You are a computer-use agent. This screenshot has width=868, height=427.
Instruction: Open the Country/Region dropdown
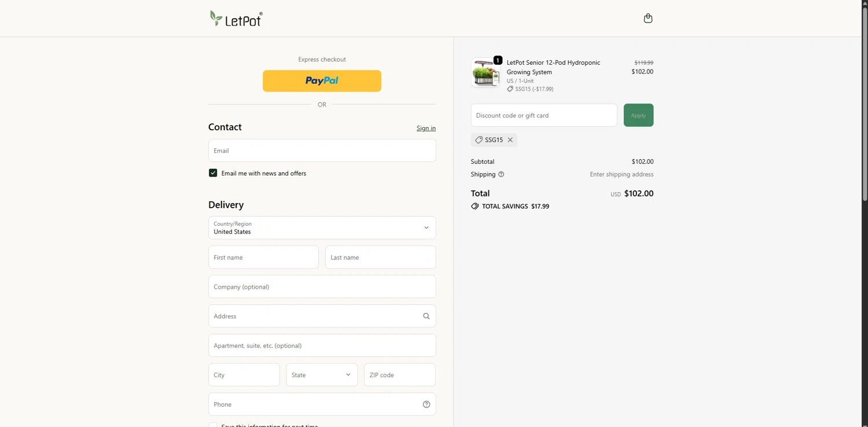[x=322, y=228]
